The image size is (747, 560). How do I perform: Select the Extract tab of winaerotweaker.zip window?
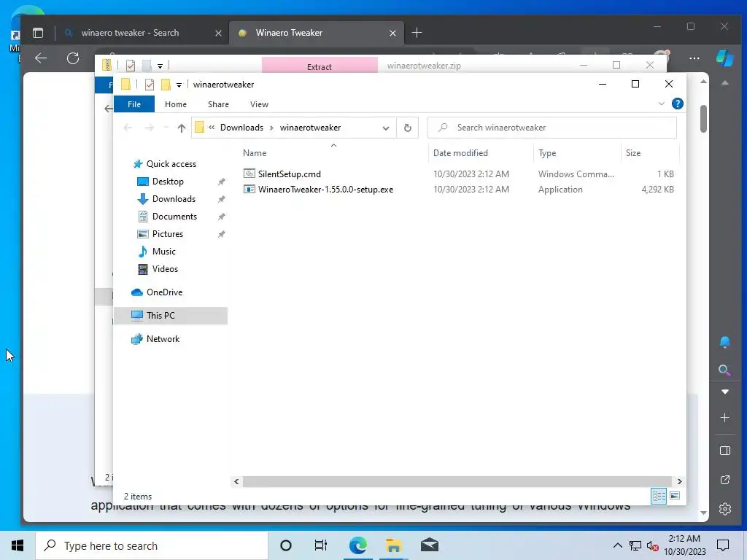(320, 66)
